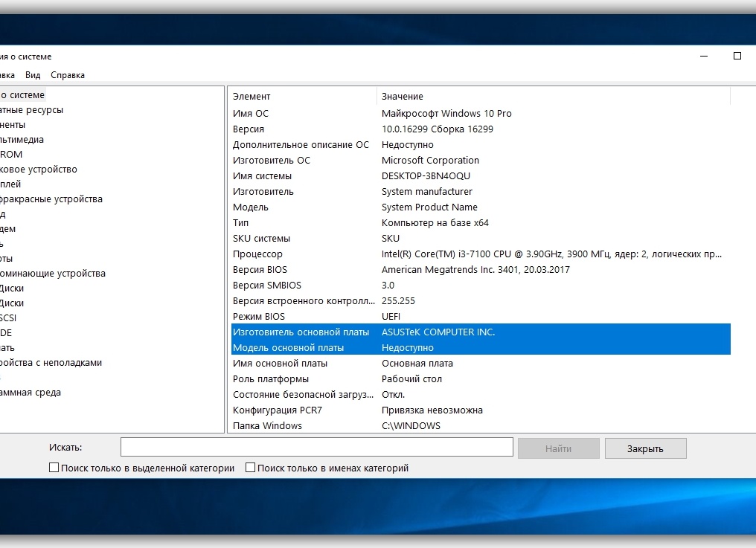The width and height of the screenshot is (756, 548).
Task: Select the "Microsoft Corporation" value
Action: (x=430, y=161)
